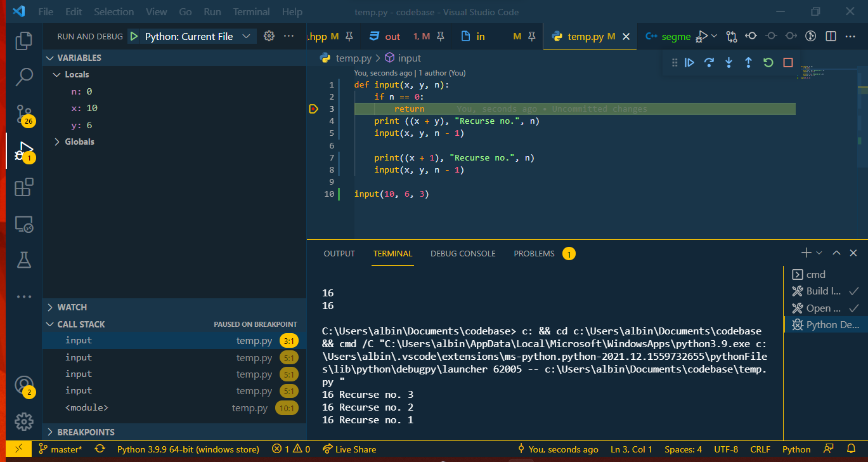This screenshot has width=868, height=462.
Task: Click Step Into in the debug toolbar
Action: [729, 62]
